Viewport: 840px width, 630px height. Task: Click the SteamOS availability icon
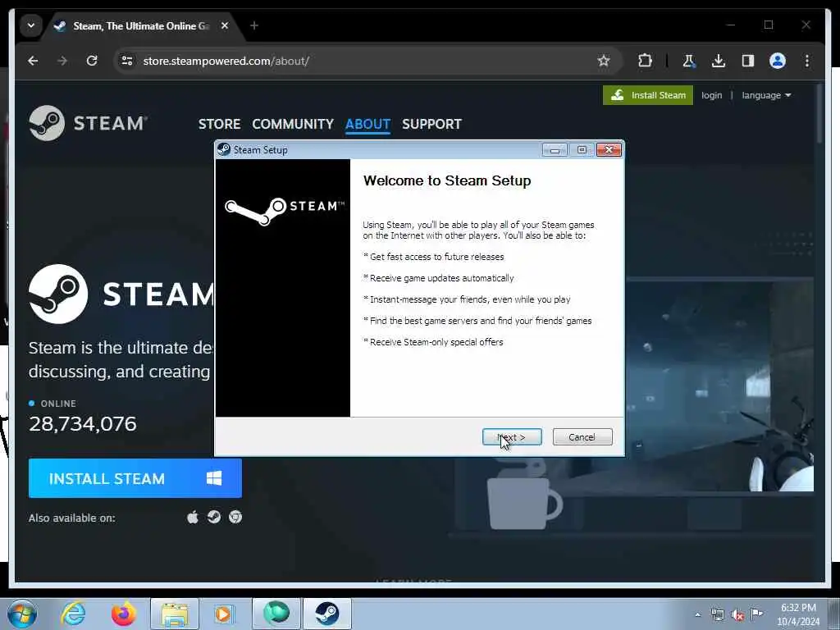click(214, 517)
